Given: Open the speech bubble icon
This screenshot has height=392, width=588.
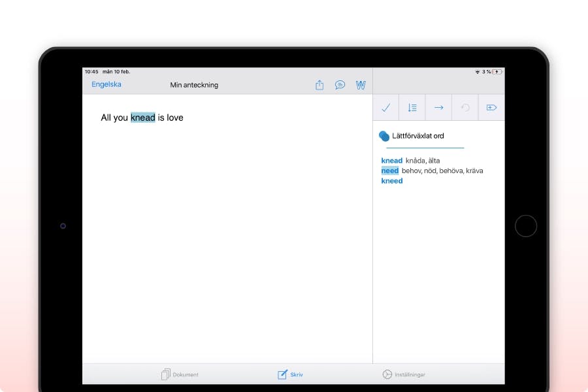Looking at the screenshot, I should [340, 85].
